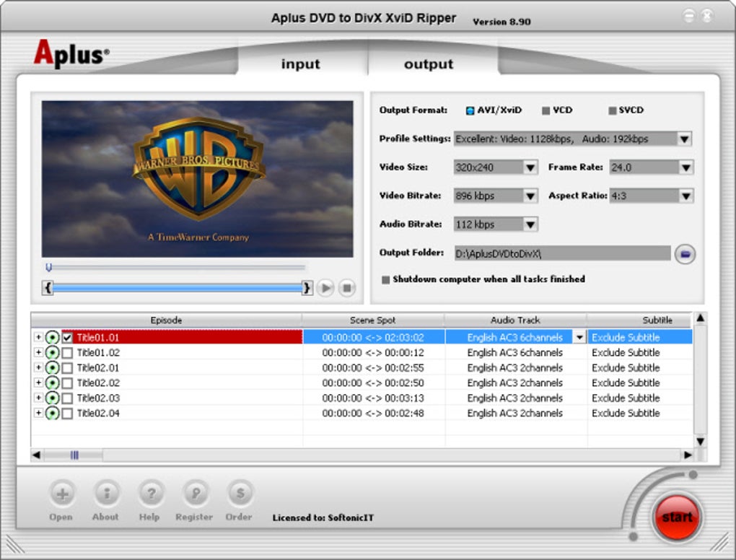Play the video preview
Viewport: 736px width, 560px height.
(325, 287)
